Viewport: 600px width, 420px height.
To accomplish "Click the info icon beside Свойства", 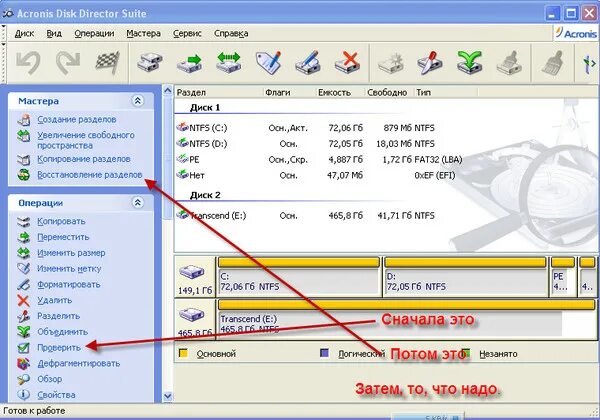I will coord(23,395).
